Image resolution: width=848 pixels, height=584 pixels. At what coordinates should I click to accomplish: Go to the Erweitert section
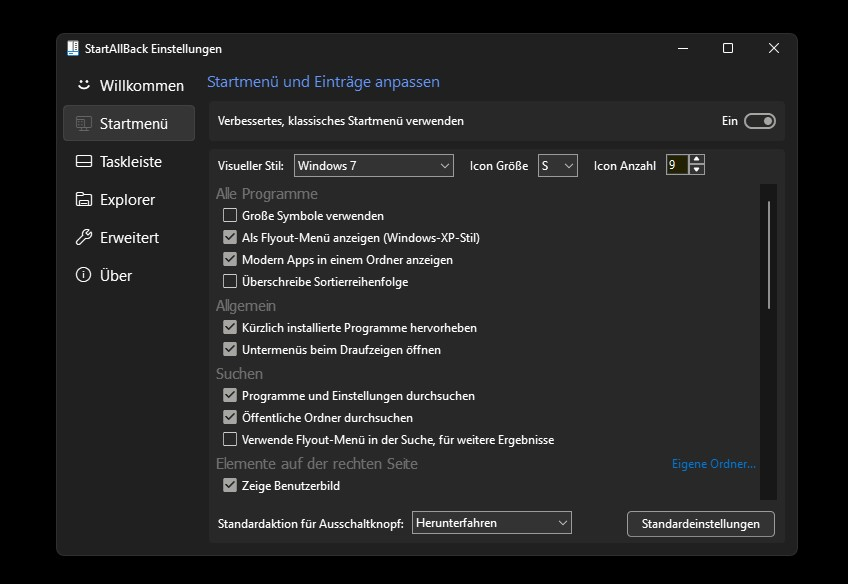[x=129, y=237]
